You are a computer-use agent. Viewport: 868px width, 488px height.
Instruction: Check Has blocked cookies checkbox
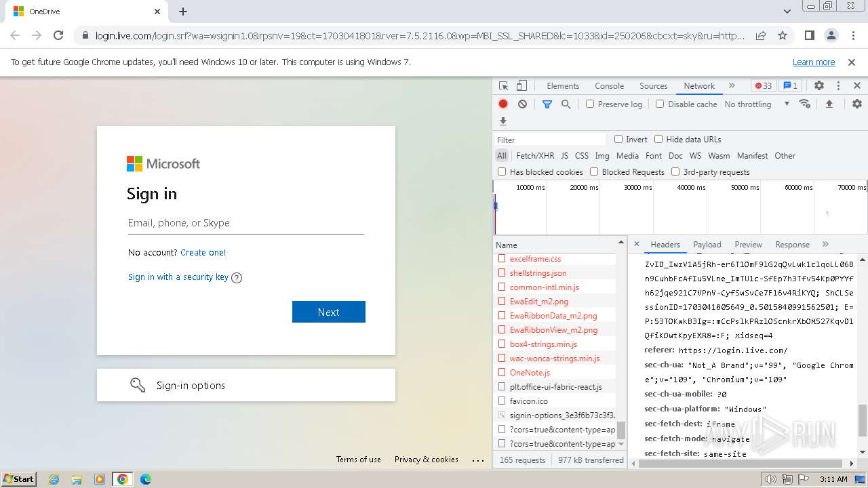pos(502,171)
